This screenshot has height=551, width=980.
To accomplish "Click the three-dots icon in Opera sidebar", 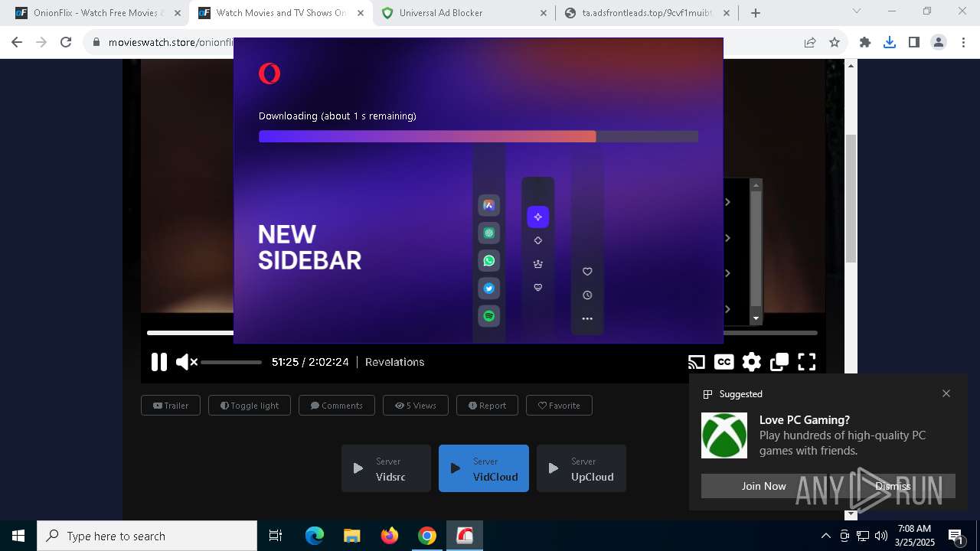I will pos(587,318).
